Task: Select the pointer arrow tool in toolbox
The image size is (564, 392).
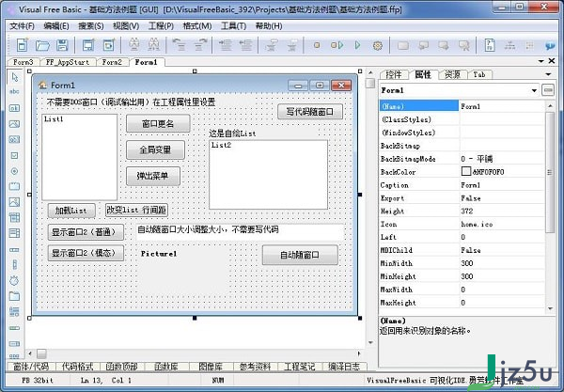Action: (x=14, y=77)
